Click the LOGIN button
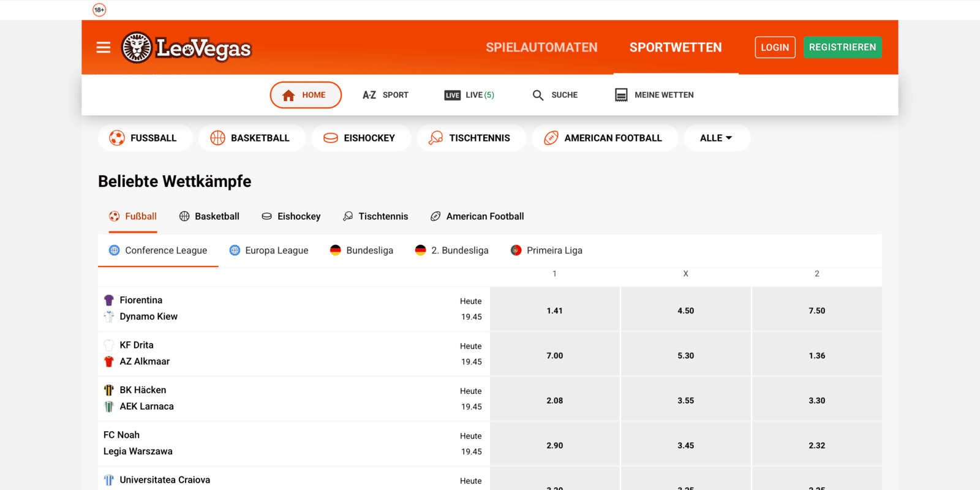Screen dimensions: 980x490 (x=775, y=47)
